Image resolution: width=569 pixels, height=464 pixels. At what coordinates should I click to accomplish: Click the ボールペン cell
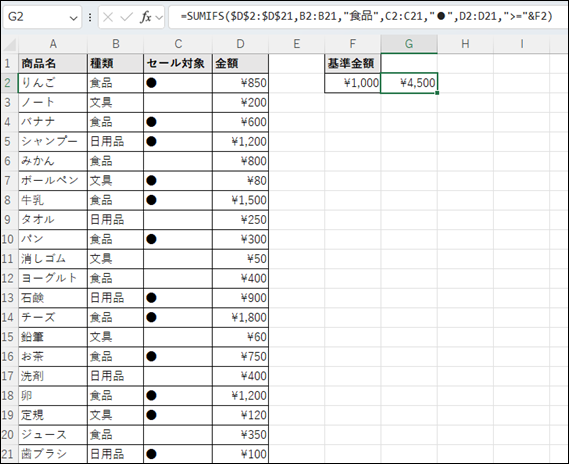(53, 181)
